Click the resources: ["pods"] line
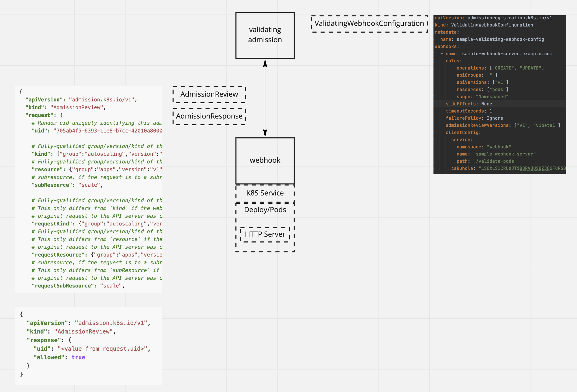577x392 pixels. tap(483, 90)
